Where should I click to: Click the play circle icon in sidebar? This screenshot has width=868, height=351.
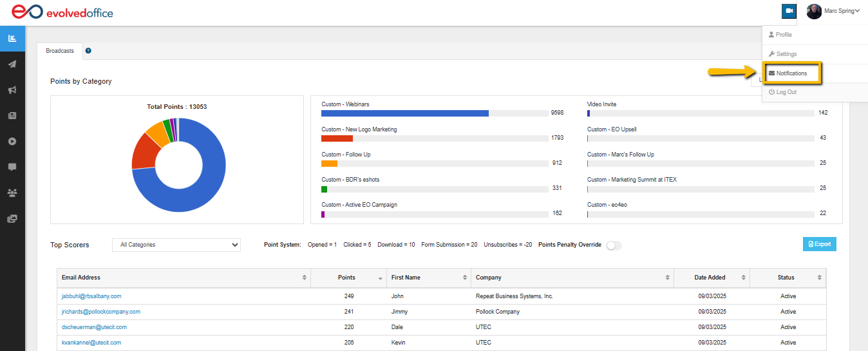12,142
